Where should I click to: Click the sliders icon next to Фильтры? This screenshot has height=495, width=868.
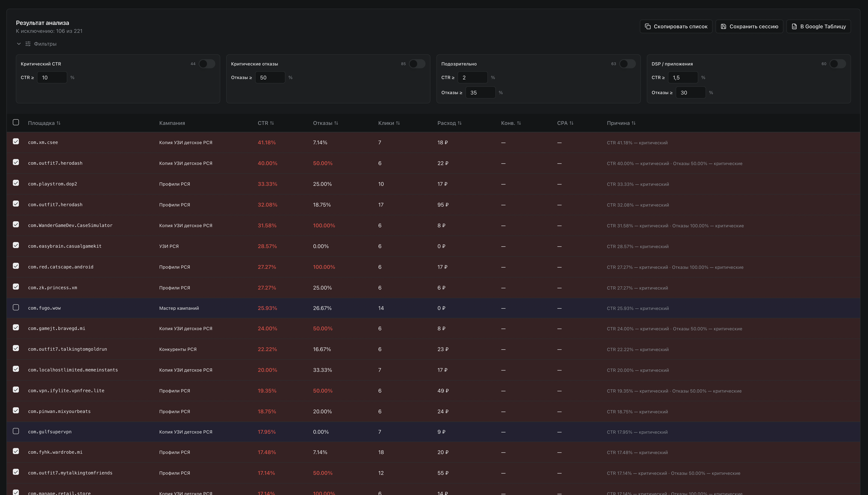pyautogui.click(x=28, y=44)
